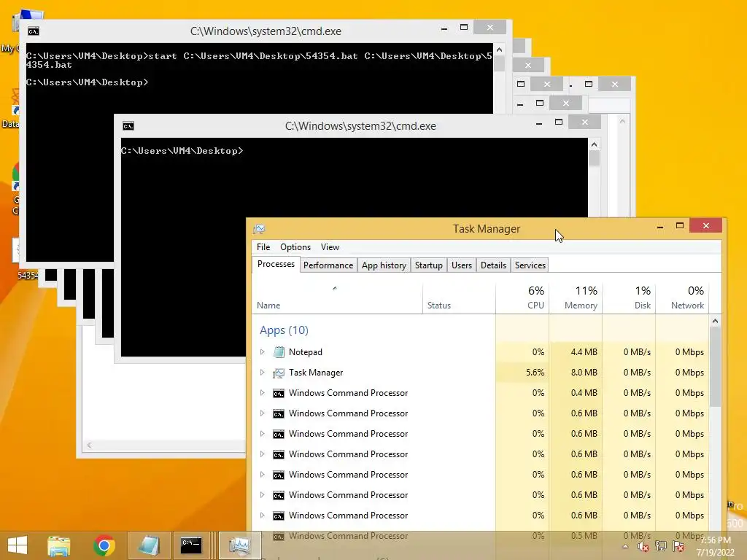The image size is (747, 560).
Task: Switch to the Performance tab
Action: [328, 265]
